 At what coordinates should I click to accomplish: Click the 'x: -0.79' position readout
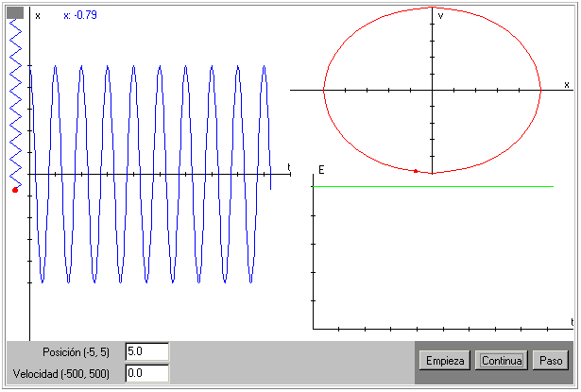[80, 15]
